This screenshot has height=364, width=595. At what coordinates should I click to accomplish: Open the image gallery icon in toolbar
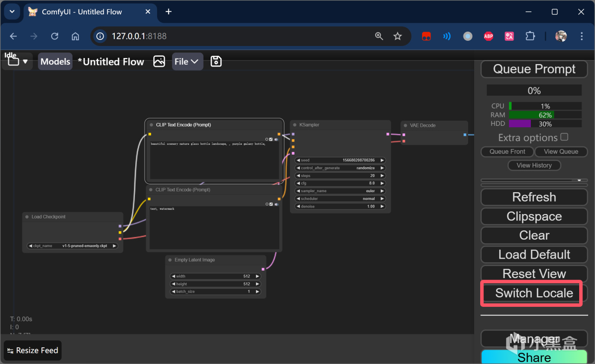point(159,61)
